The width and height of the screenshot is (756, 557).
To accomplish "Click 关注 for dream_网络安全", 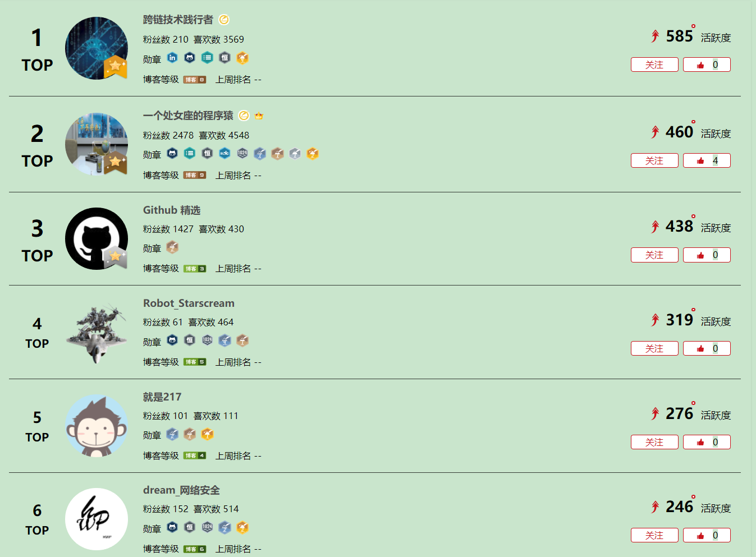I will (654, 535).
